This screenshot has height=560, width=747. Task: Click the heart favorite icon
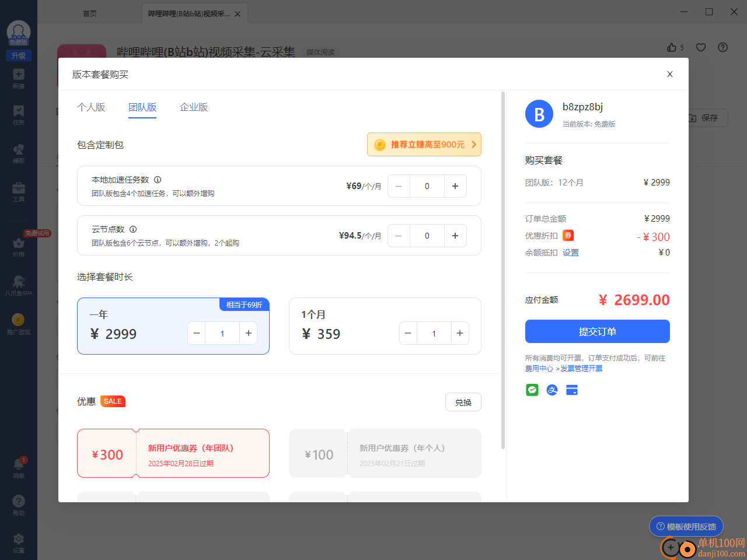[701, 47]
